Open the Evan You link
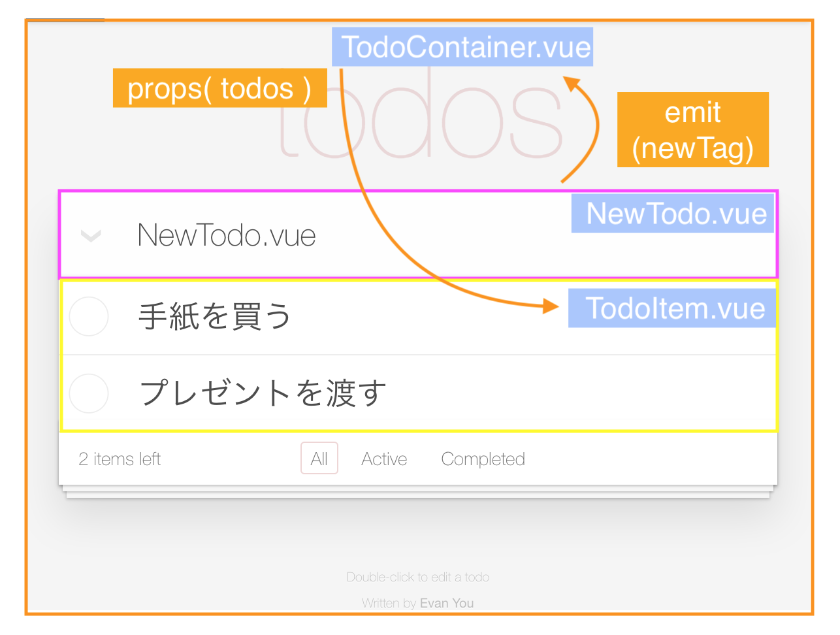This screenshot has height=635, width=840. coord(447,603)
